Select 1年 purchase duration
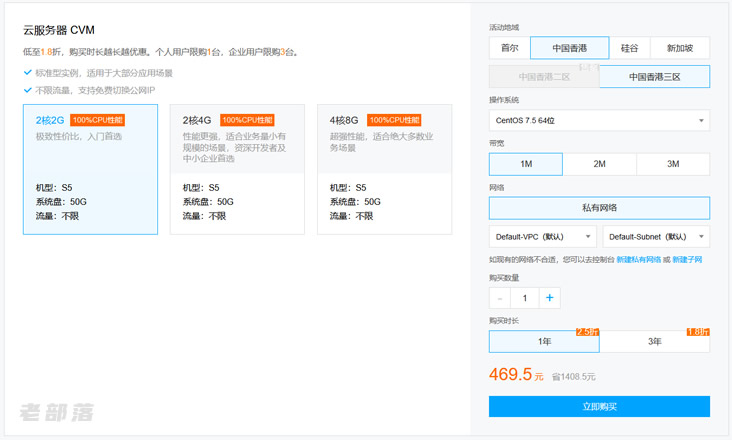 [x=544, y=342]
